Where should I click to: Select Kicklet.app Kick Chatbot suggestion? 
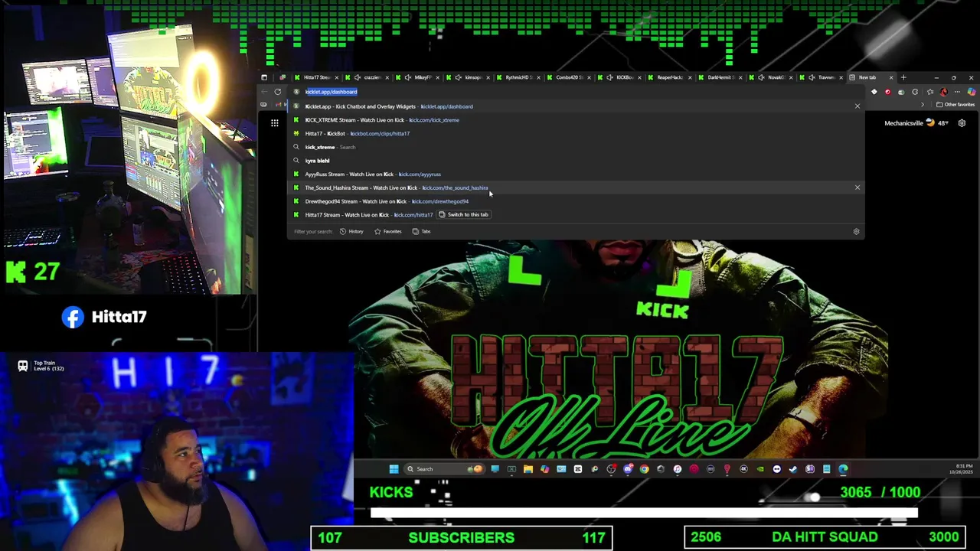pyautogui.click(x=576, y=106)
